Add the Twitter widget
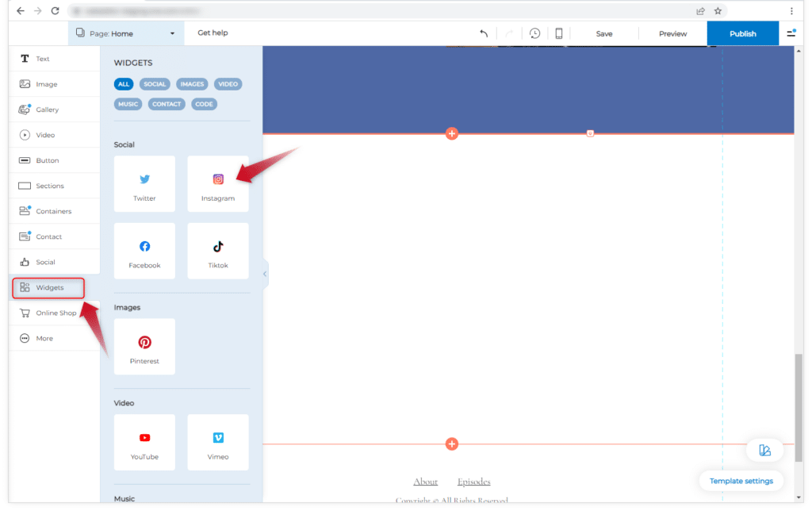This screenshot has height=511, width=812. [144, 184]
